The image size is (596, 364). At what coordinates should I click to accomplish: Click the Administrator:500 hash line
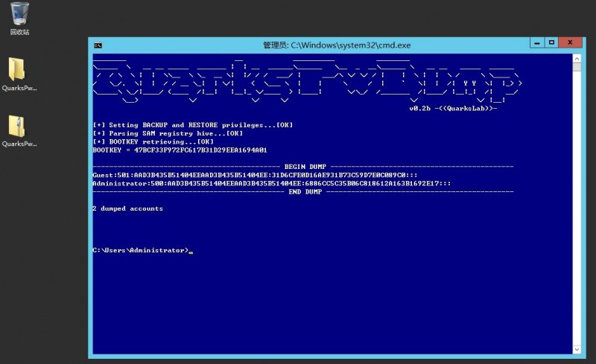click(x=272, y=184)
